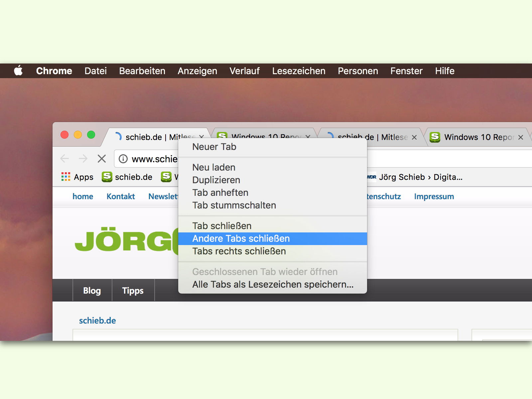The height and width of the screenshot is (399, 532).
Task: Open the Fenster menu
Action: coord(406,71)
